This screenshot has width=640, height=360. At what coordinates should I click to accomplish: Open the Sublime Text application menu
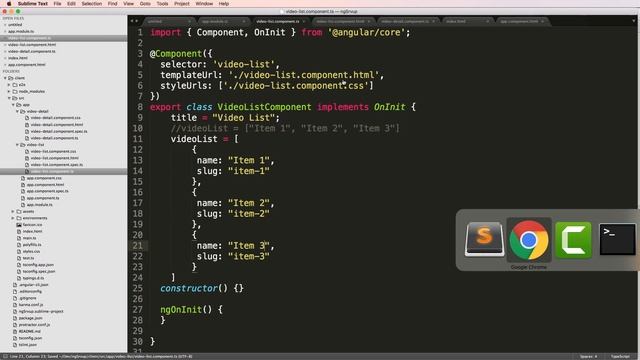33,3
